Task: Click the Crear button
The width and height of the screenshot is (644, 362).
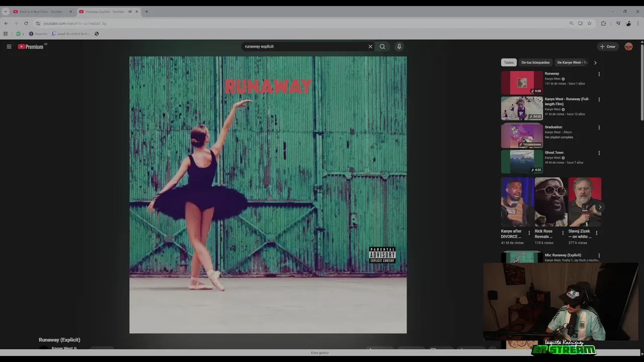Action: [608, 46]
